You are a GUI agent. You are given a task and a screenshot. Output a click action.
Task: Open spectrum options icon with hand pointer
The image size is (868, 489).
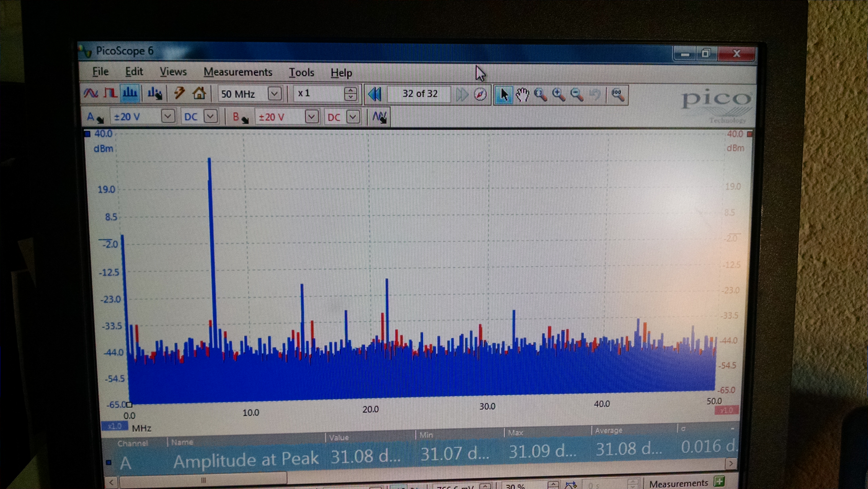(x=155, y=93)
